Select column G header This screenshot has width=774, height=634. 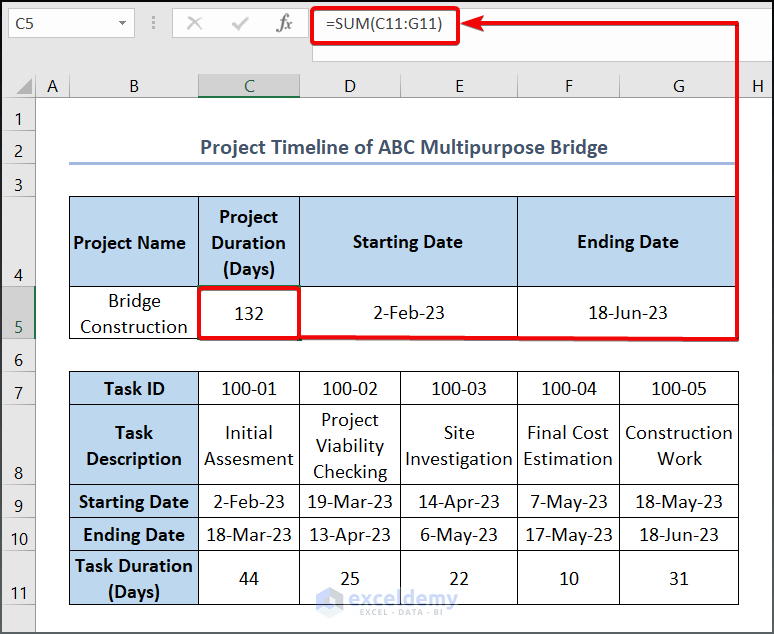[x=679, y=86]
